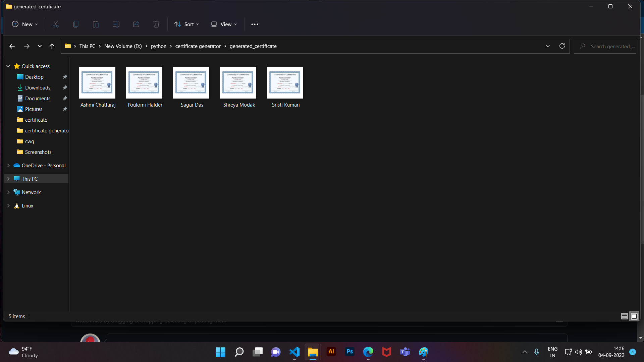Select the Sagar Das certificate thumbnail

pos(191,83)
